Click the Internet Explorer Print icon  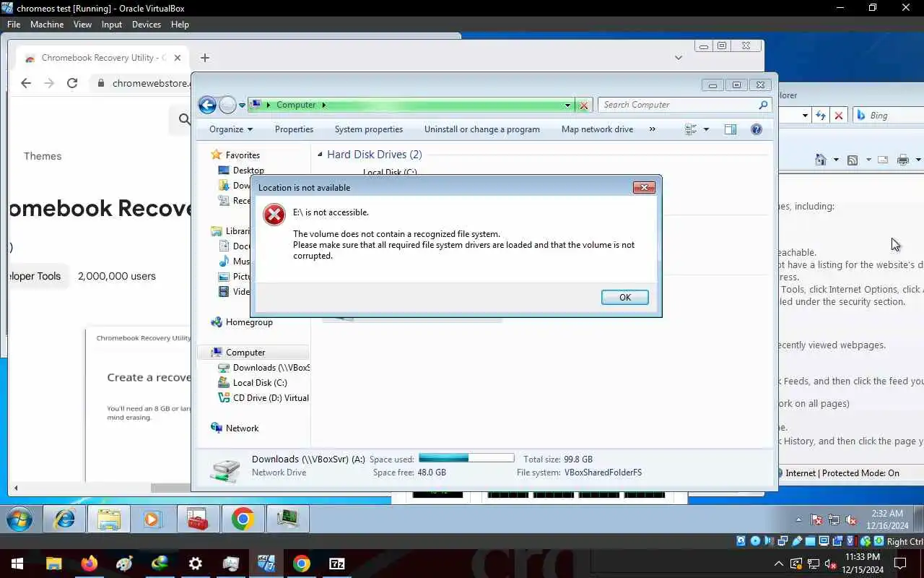point(902,160)
